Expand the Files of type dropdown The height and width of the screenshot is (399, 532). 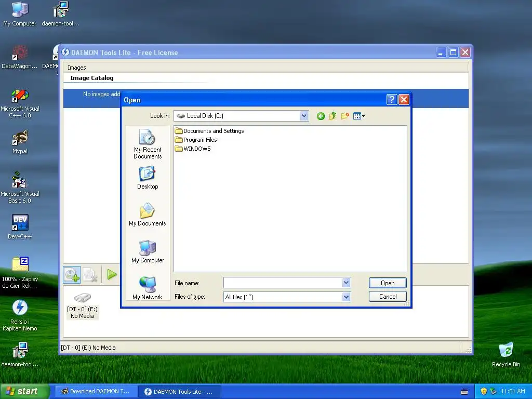[x=346, y=297]
